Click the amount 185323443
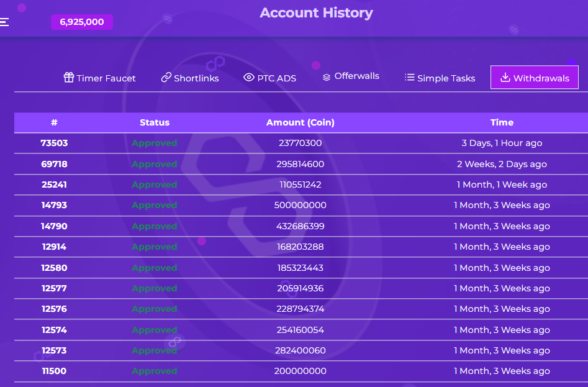 tap(301, 268)
